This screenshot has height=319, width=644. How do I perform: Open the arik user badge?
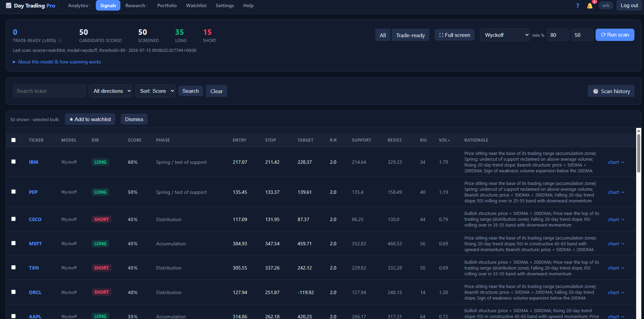coord(606,5)
